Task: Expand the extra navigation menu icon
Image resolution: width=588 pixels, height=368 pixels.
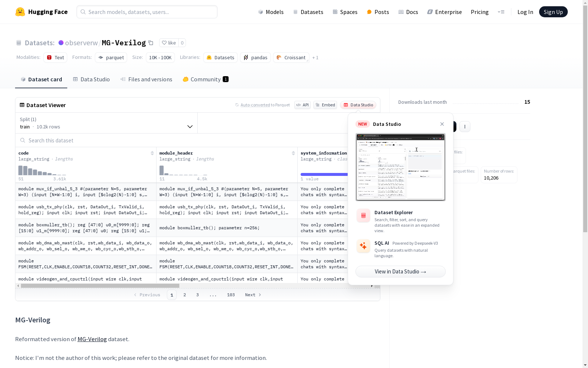Action: point(501,12)
